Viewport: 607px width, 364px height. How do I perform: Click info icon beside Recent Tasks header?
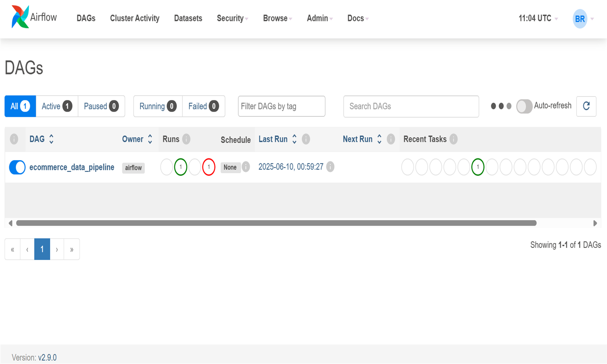point(454,139)
